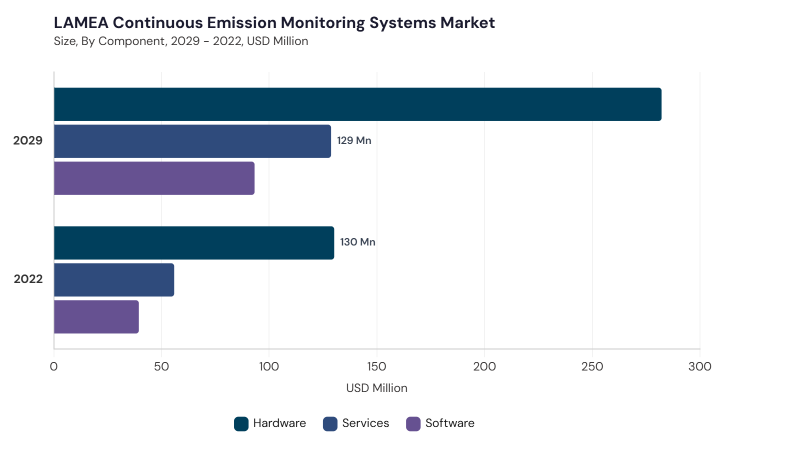Click the 2022 y-axis category label
This screenshot has width=800, height=450.
point(28,279)
